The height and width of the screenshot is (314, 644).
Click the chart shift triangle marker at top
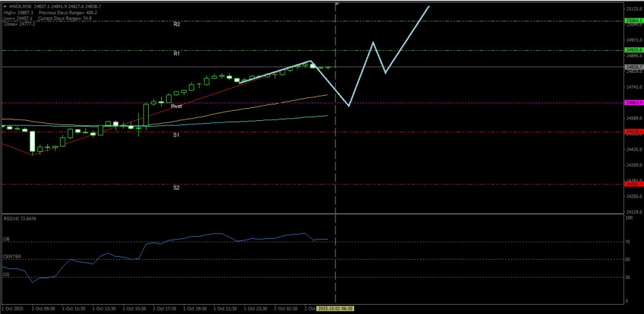[x=336, y=4]
